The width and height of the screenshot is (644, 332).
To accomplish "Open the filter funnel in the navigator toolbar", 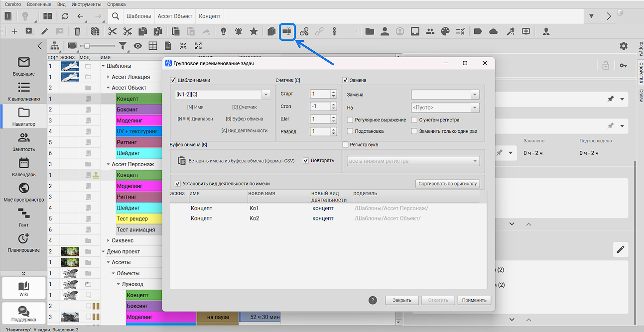I will tap(123, 46).
